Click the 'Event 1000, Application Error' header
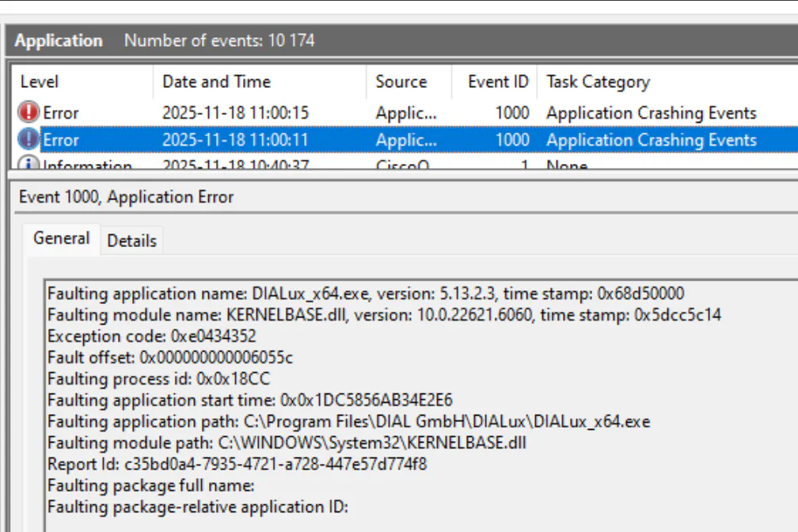This screenshot has width=798, height=532. pos(126,197)
